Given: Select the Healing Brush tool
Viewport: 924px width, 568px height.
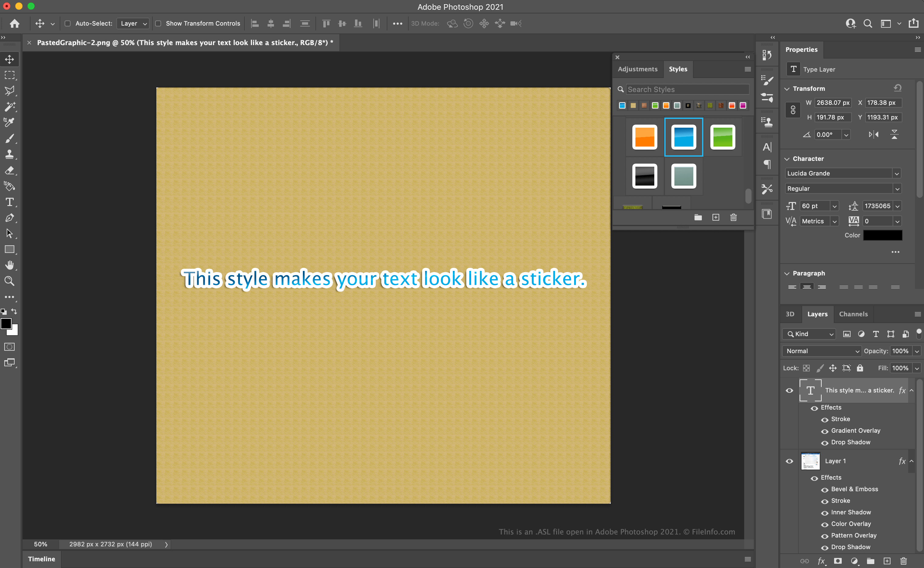Looking at the screenshot, I should point(9,107).
